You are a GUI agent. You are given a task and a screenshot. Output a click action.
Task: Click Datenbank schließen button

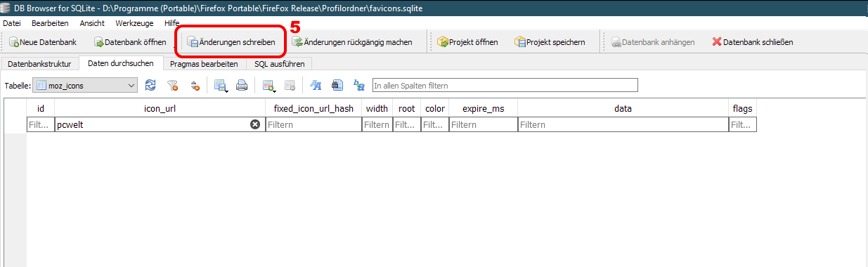(x=753, y=42)
